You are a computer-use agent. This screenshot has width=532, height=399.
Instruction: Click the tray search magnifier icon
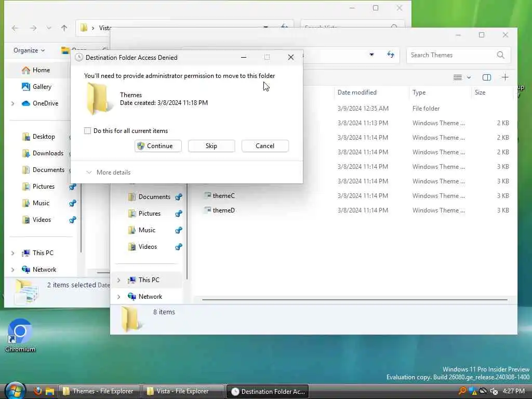click(462, 391)
